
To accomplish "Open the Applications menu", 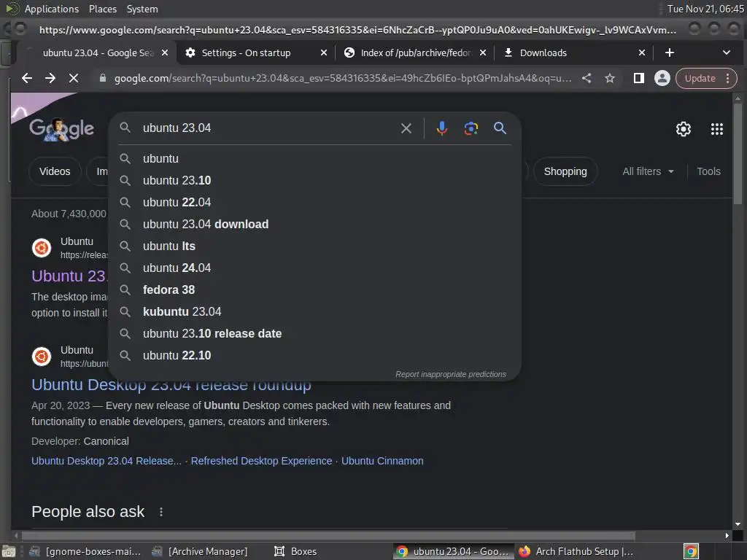I will pyautogui.click(x=52, y=9).
